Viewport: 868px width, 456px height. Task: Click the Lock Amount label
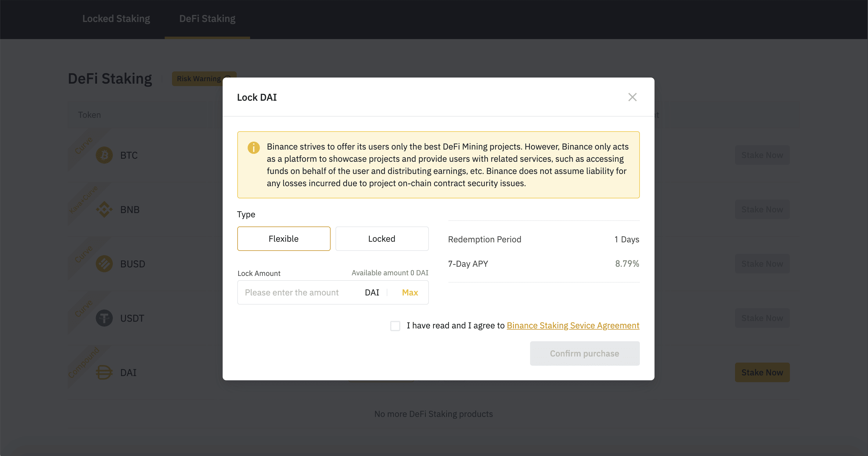tap(259, 273)
